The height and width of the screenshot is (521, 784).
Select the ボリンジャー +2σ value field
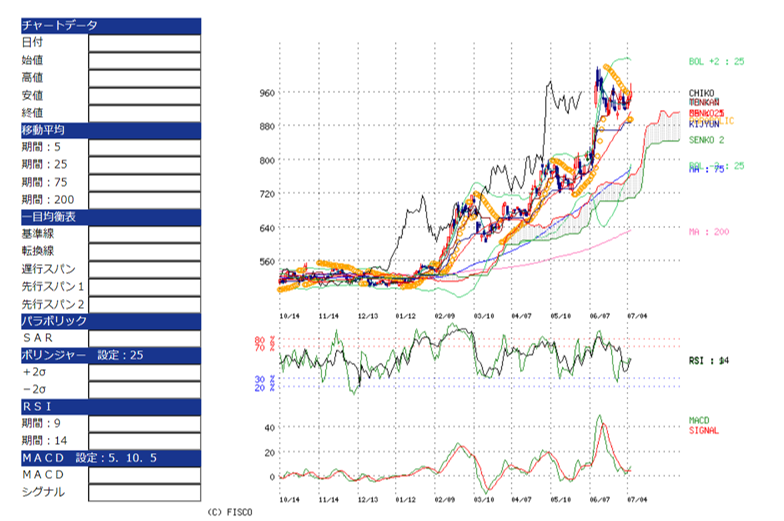click(144, 372)
